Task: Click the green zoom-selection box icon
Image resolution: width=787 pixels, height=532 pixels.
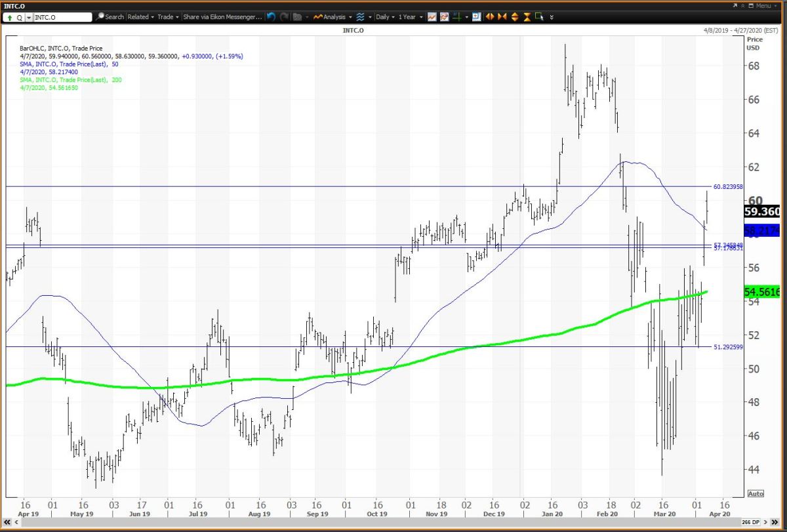Action: [x=539, y=16]
